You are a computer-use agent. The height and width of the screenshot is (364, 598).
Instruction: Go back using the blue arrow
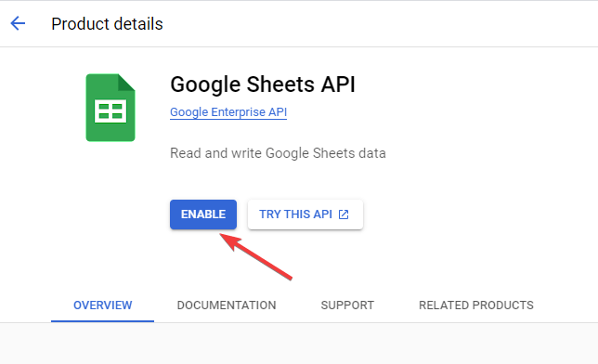[x=18, y=23]
